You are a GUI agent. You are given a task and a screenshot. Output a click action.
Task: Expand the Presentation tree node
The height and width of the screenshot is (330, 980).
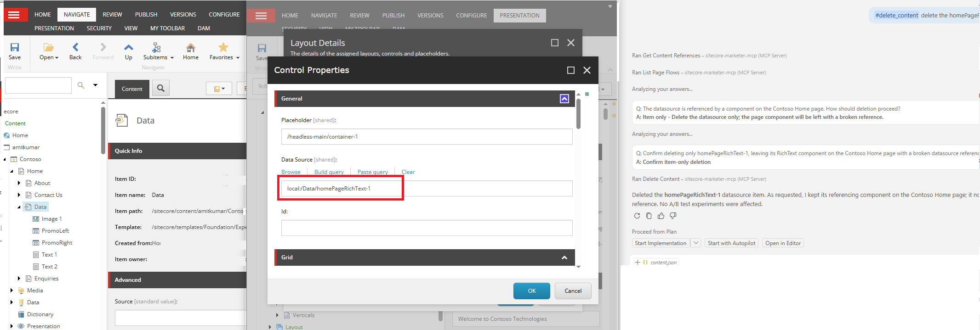point(11,326)
